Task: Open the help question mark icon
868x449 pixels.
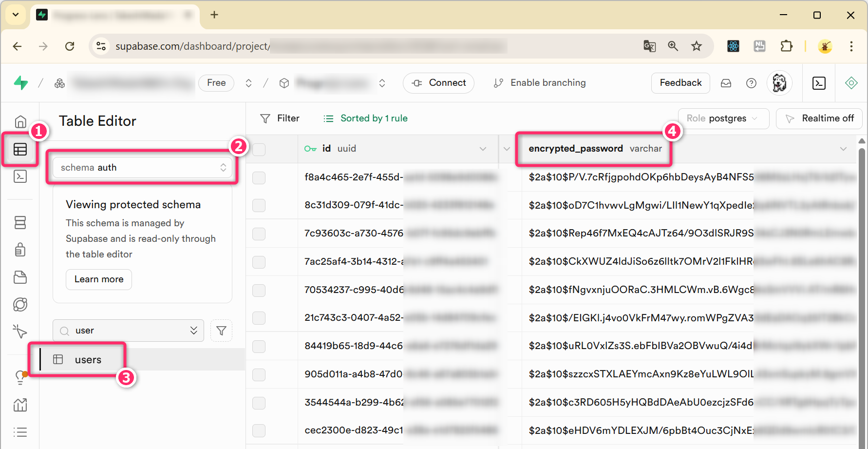Action: tap(751, 83)
